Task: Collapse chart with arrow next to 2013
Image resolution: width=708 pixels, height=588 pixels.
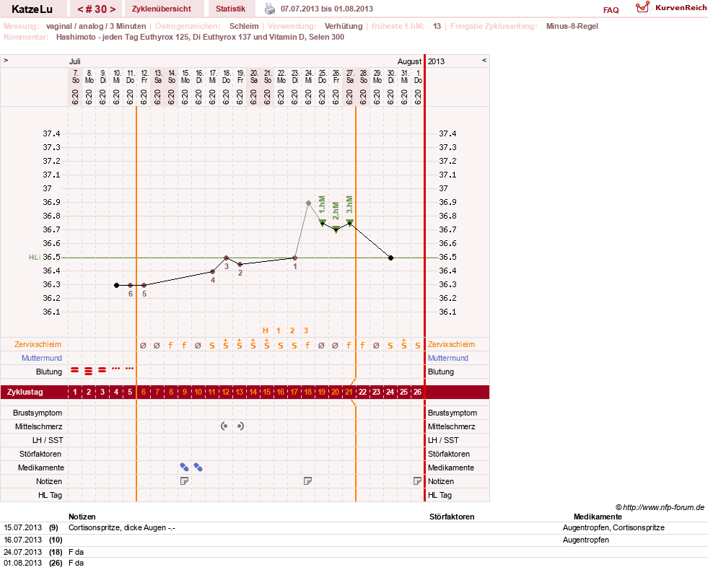Action: pyautogui.click(x=484, y=60)
